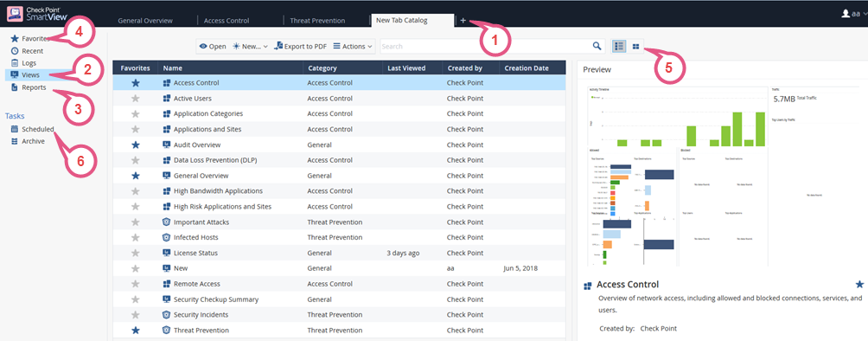The height and width of the screenshot is (341, 868).
Task: Favorite the Applications and Sites star
Action: click(x=136, y=129)
